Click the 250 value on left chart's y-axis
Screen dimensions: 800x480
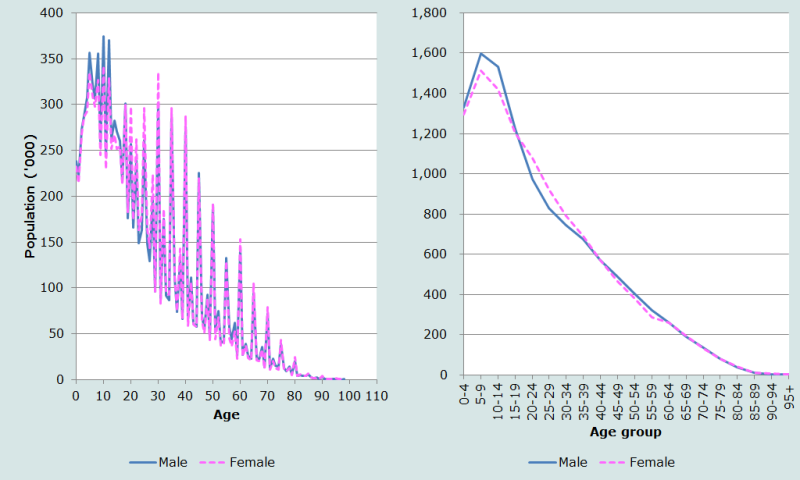pos(52,150)
